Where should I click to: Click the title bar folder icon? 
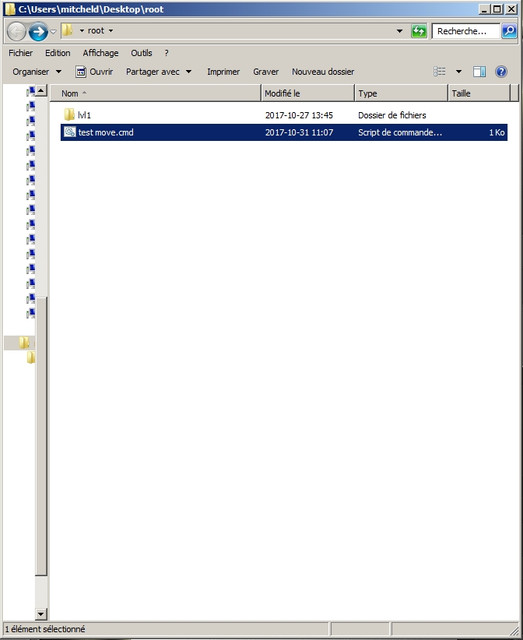coord(10,9)
